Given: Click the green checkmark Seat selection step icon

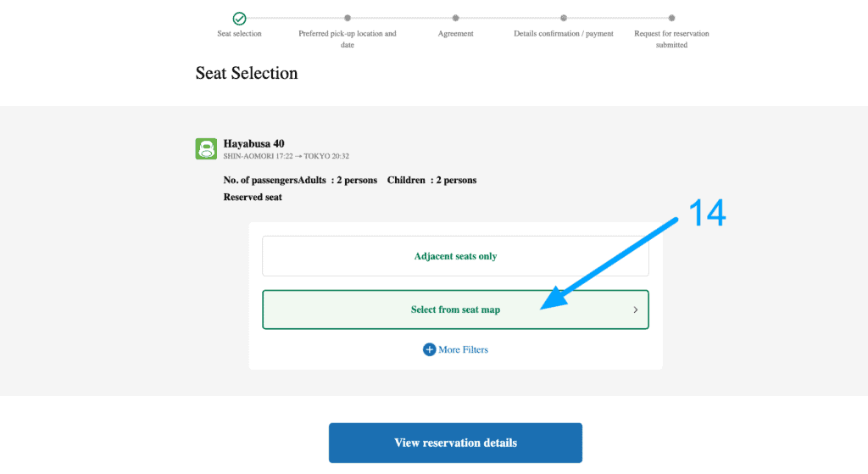Looking at the screenshot, I should [239, 19].
